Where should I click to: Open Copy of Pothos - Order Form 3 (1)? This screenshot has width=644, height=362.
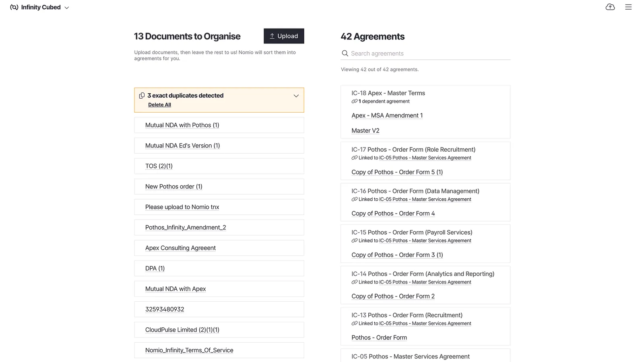[x=397, y=255]
